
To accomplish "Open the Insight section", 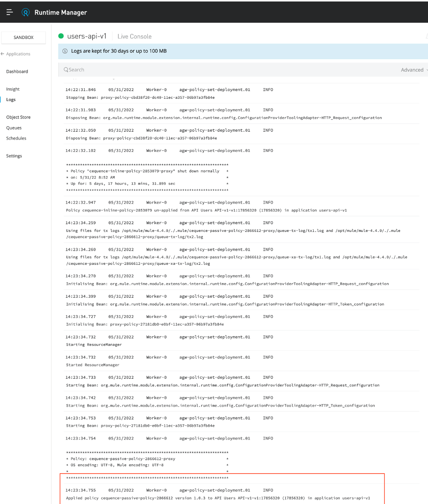I will click(13, 89).
